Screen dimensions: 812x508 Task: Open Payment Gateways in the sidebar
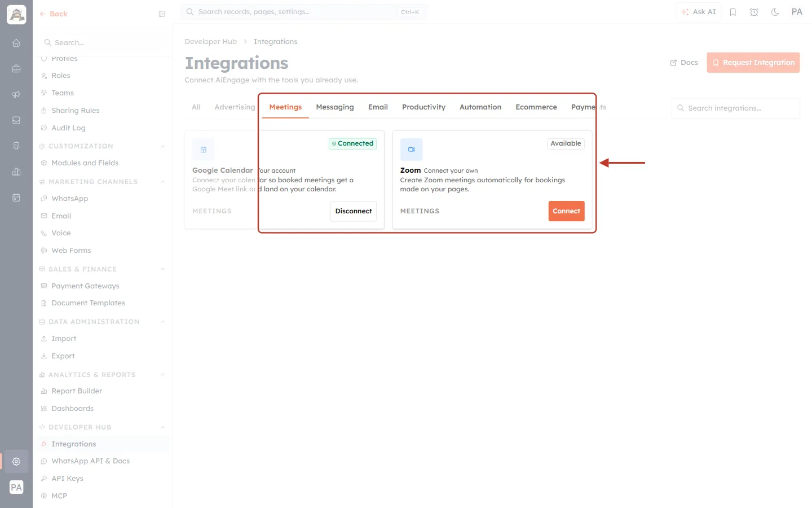(85, 286)
